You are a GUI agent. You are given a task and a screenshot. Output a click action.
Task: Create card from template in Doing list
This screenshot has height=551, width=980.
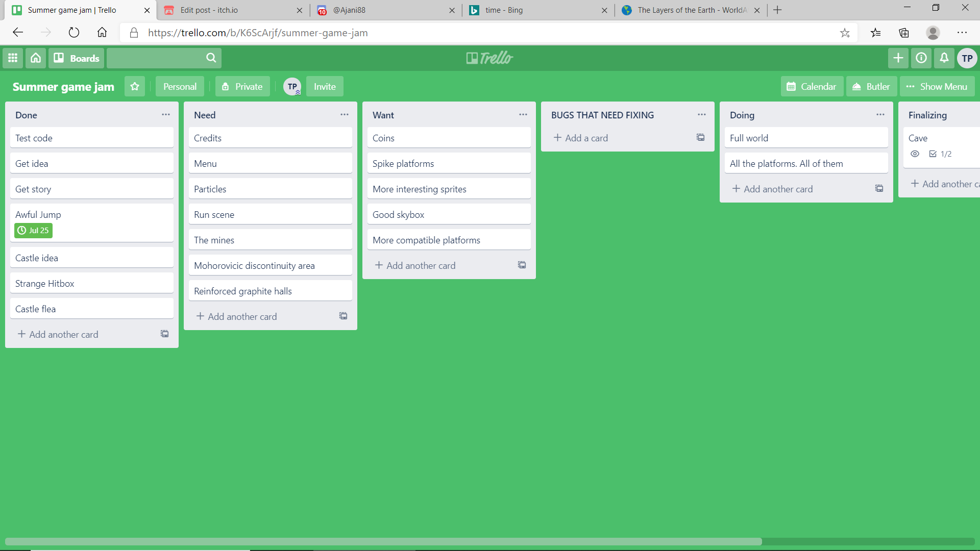[879, 189]
